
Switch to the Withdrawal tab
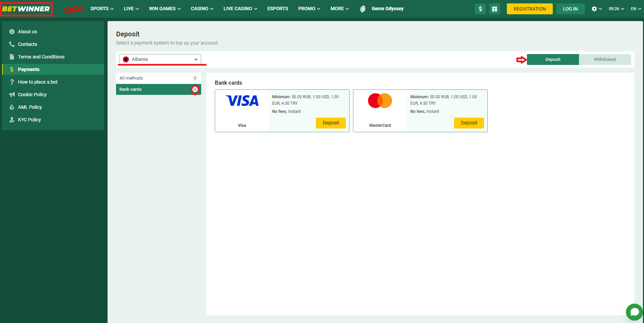coord(605,60)
